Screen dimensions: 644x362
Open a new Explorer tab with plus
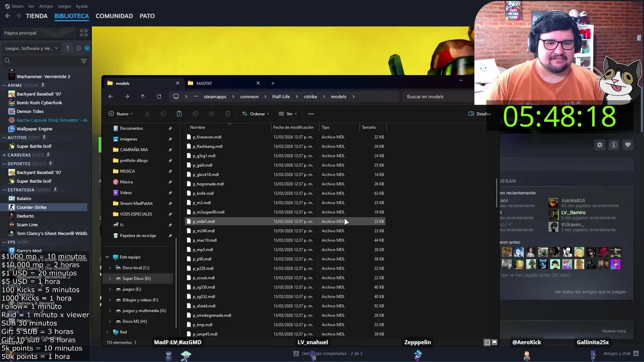coord(273,83)
